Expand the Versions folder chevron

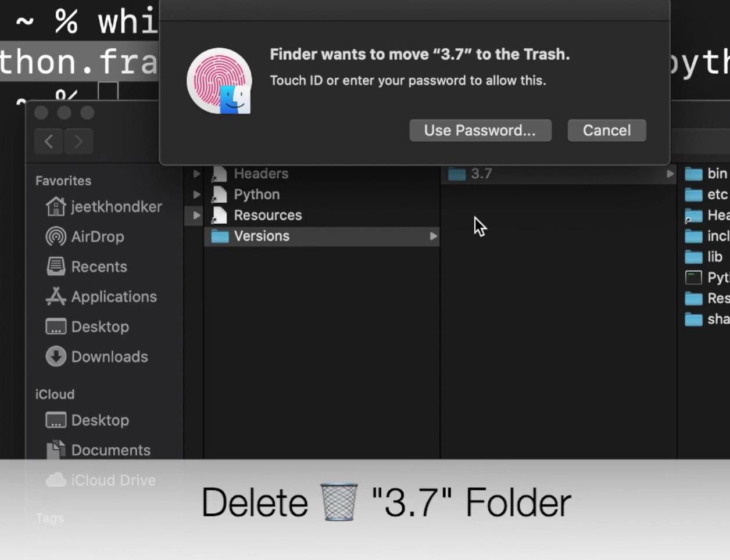coord(433,236)
